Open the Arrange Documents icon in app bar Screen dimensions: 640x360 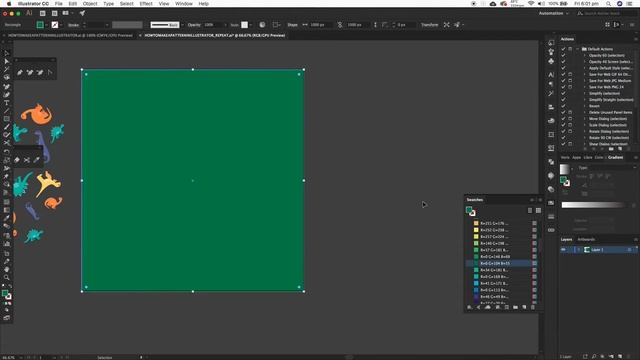(66, 13)
